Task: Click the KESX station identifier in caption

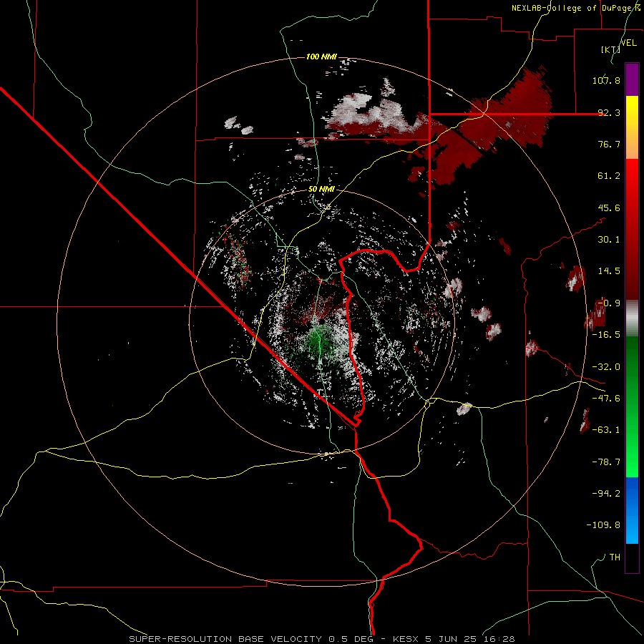Action: click(406, 639)
